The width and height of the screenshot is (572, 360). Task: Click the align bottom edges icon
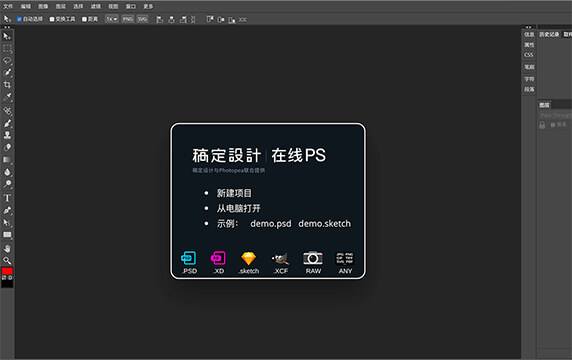[232, 19]
